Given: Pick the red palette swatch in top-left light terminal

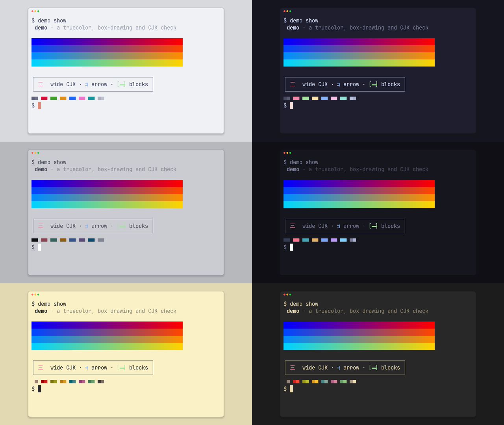Looking at the screenshot, I should 44,98.
